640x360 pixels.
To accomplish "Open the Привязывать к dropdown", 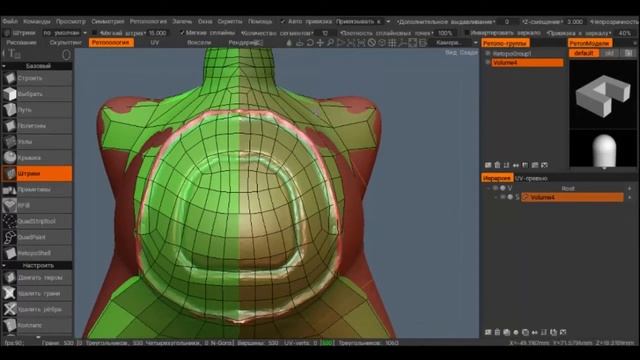I will (x=362, y=21).
